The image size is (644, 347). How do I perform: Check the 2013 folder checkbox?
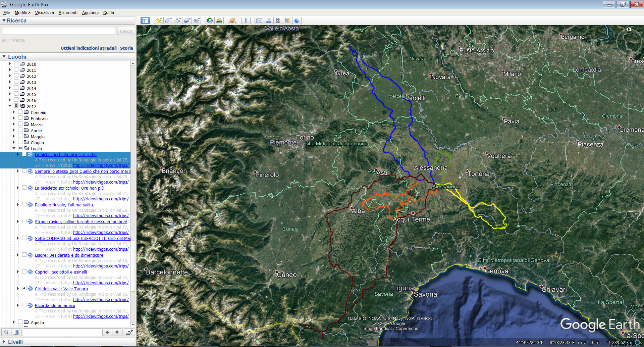(16, 82)
